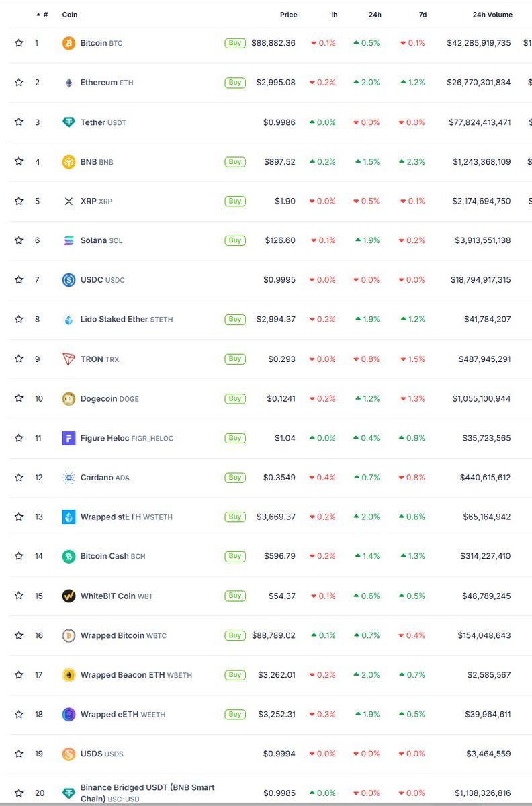Click Tether 24h volume $77,824,413,471

(x=480, y=122)
